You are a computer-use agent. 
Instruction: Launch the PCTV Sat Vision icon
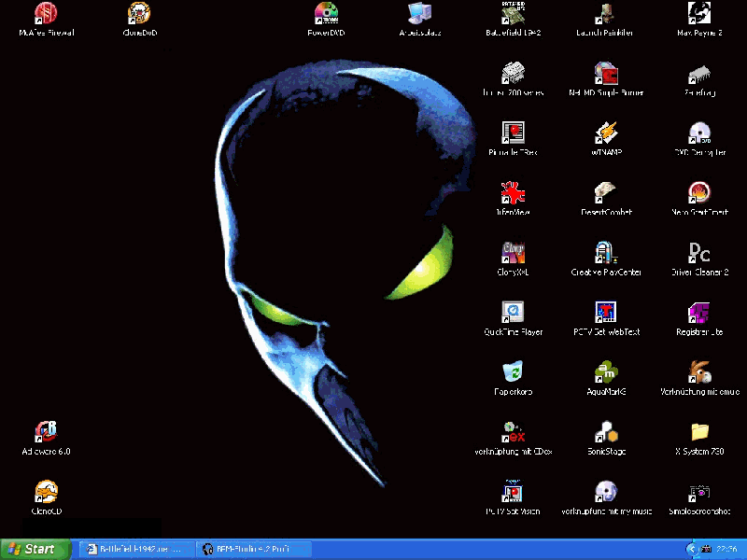513,492
